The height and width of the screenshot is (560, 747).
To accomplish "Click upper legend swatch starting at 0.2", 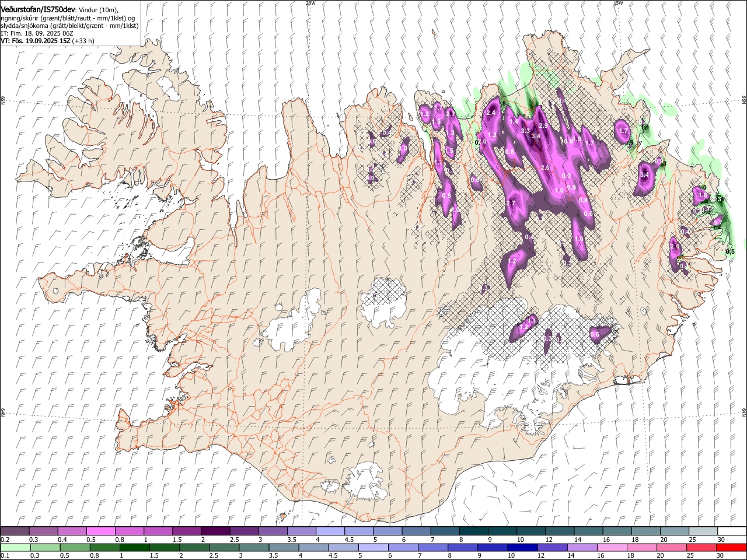I will 15,531.
